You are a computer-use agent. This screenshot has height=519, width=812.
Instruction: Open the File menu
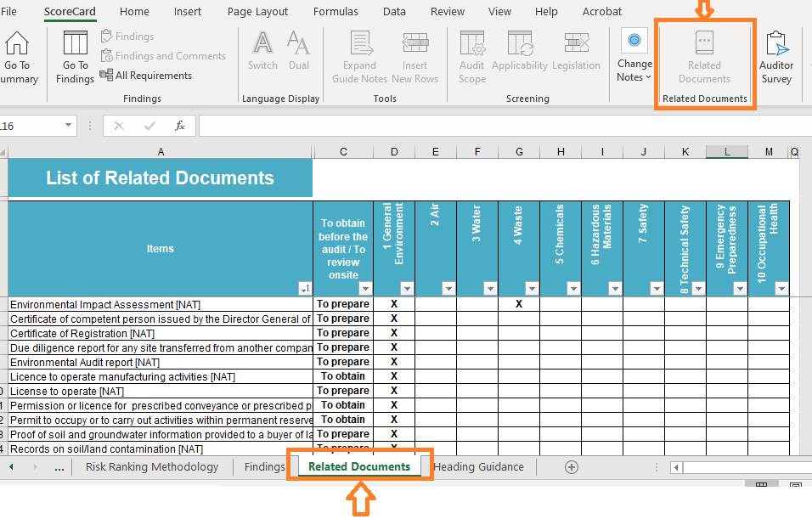point(8,11)
